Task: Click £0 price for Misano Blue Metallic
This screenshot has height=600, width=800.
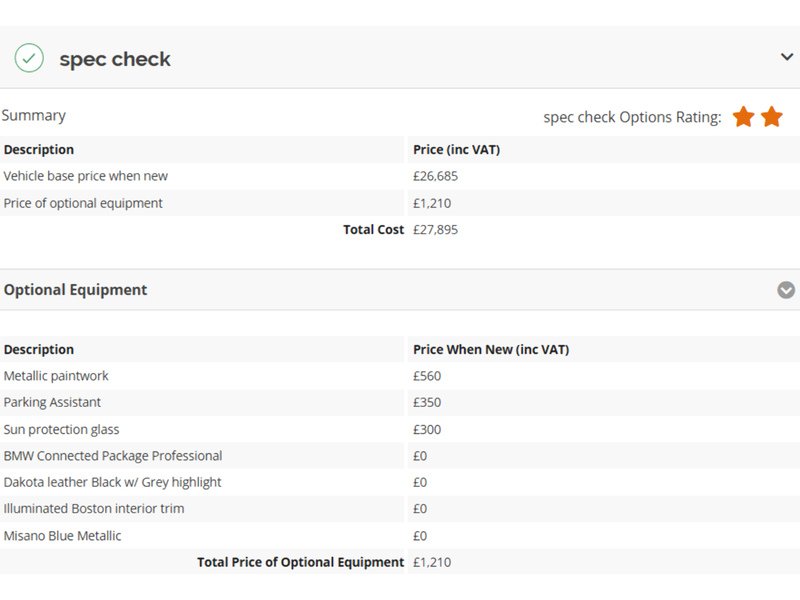Action: click(x=420, y=536)
